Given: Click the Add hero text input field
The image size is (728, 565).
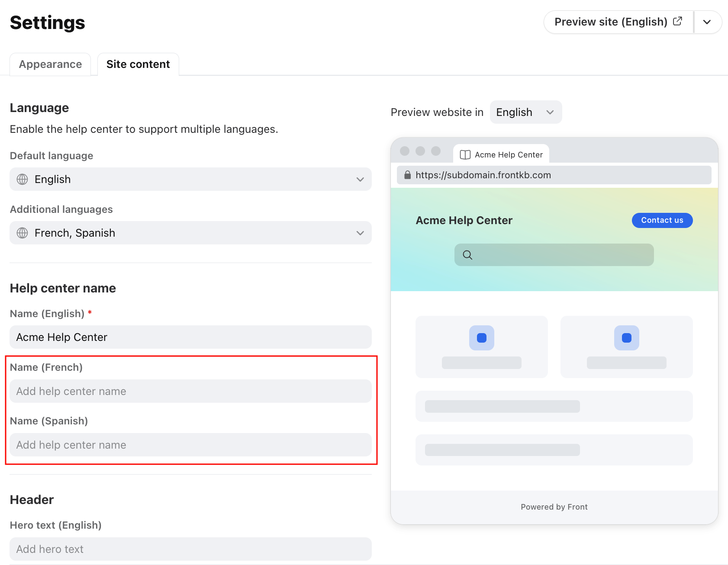Looking at the screenshot, I should click(190, 549).
